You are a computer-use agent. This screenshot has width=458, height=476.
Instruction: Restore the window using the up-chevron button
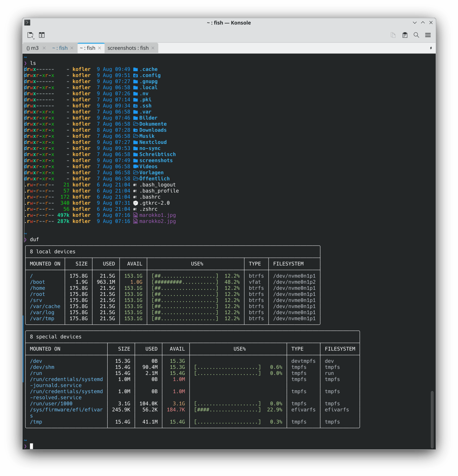pos(423,23)
